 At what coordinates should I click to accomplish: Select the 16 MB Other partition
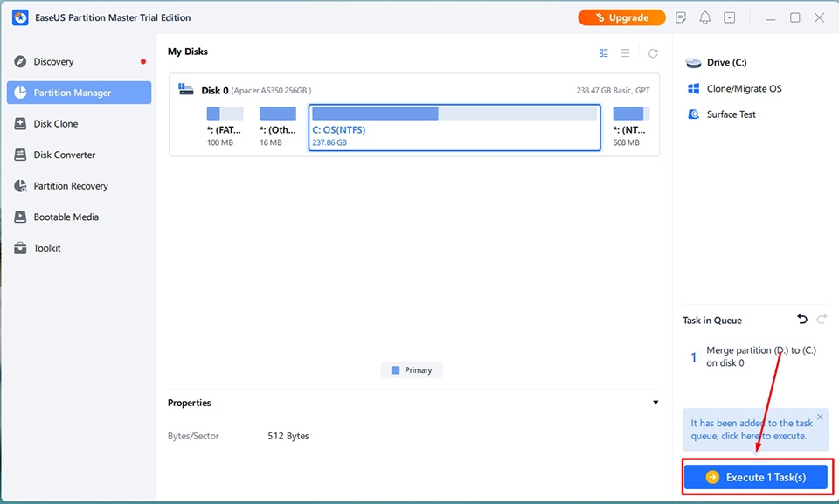pyautogui.click(x=278, y=128)
